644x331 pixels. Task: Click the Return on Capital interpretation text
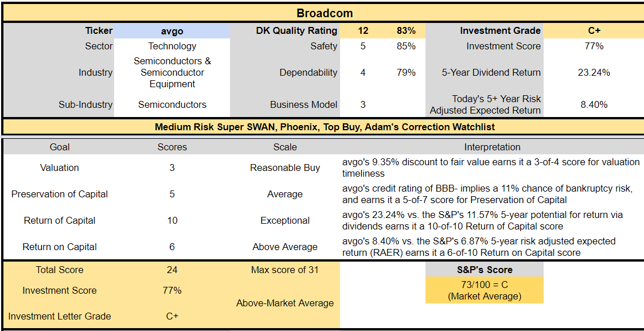[x=479, y=247]
